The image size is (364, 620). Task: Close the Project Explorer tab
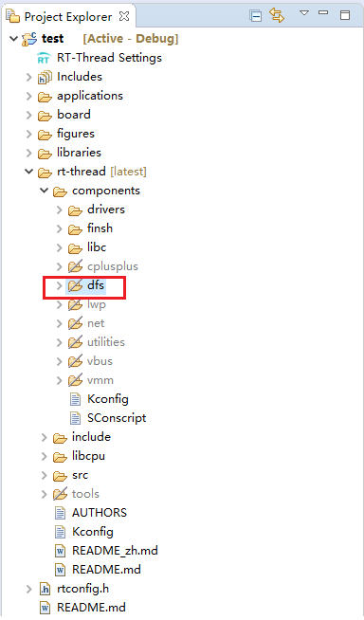124,17
